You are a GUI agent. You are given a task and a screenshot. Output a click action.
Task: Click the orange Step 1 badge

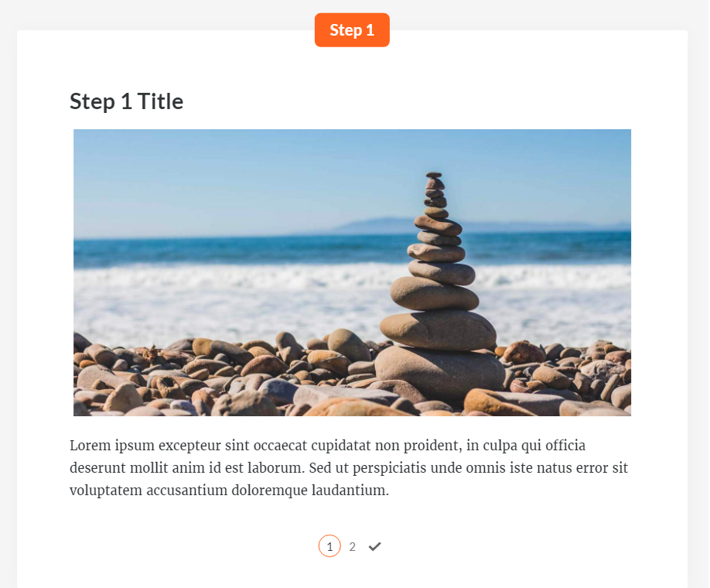click(x=352, y=30)
